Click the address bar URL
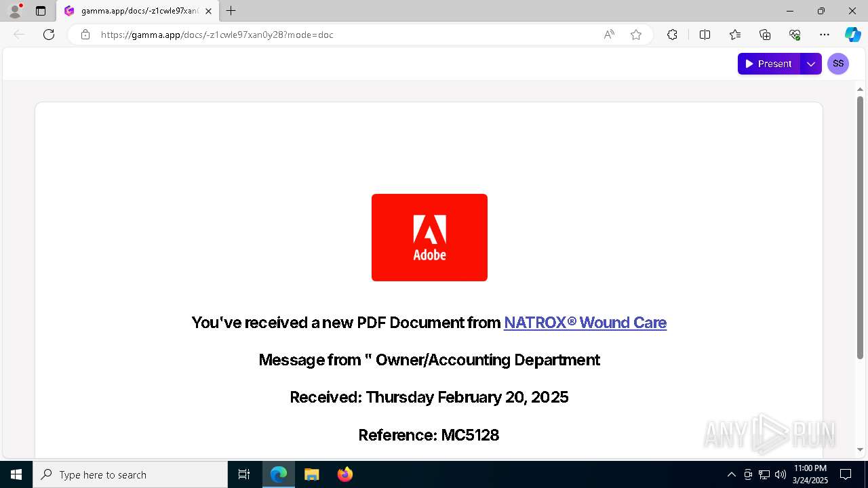This screenshot has height=488, width=868. 217,35
